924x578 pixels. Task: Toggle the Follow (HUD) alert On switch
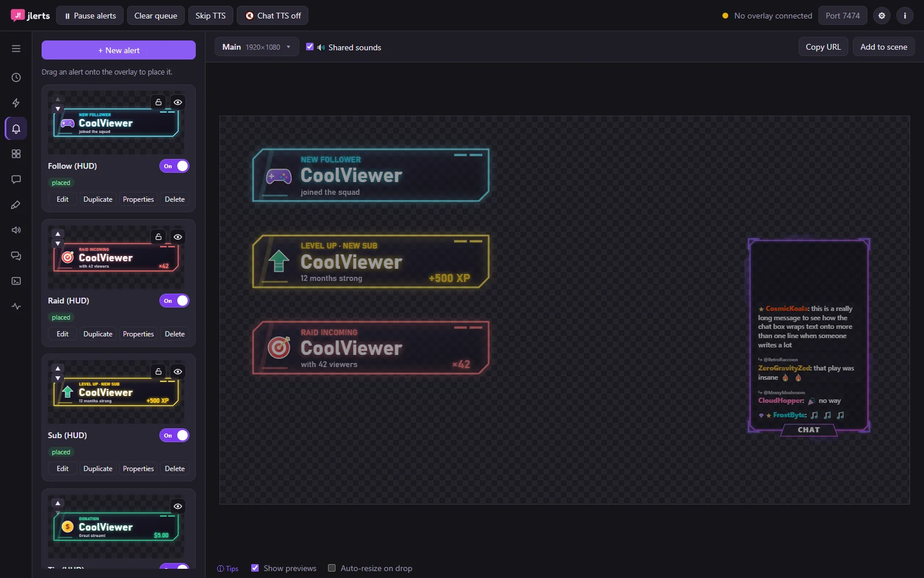pyautogui.click(x=174, y=166)
